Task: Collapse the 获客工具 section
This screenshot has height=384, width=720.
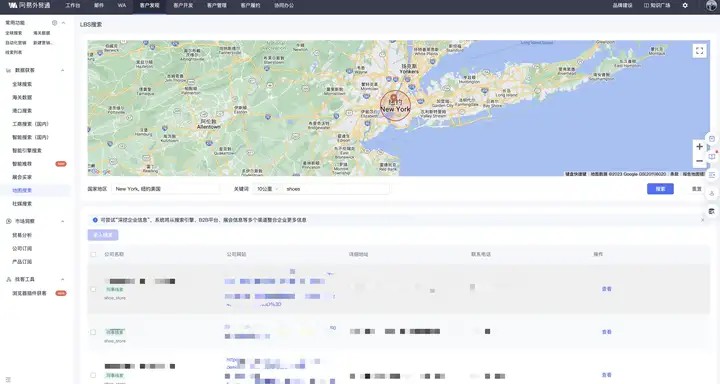Action: point(62,279)
